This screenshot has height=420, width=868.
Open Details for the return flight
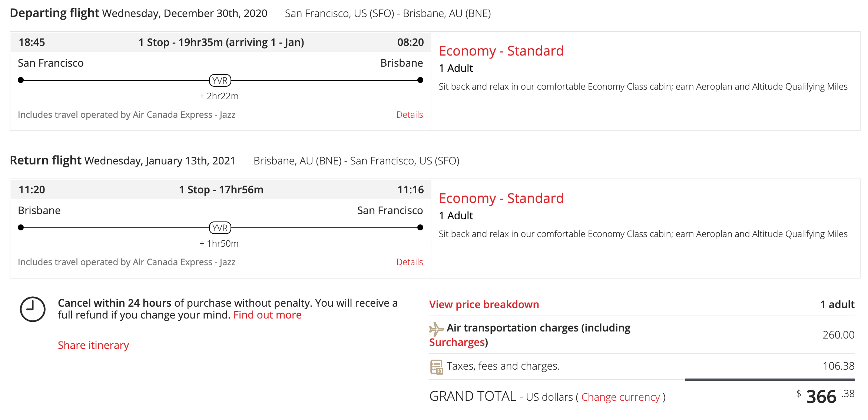[409, 262]
